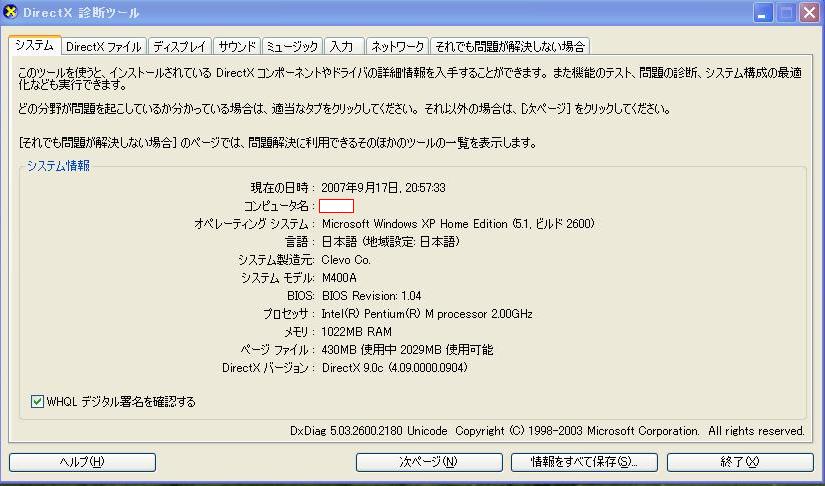
Task: Select the 入力 tab
Action: (x=344, y=46)
